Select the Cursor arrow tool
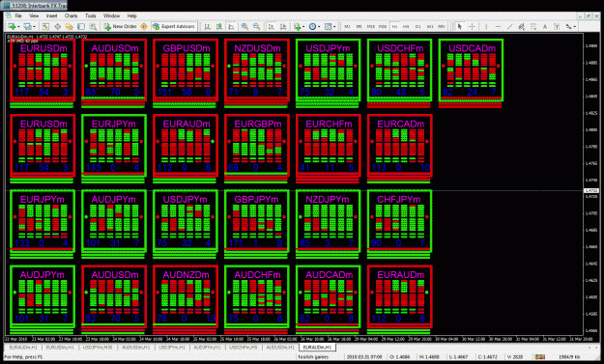Viewport: 604px width, 364px height. point(459,26)
